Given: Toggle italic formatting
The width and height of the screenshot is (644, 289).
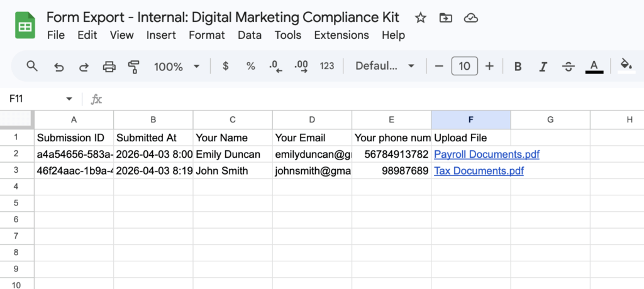Looking at the screenshot, I should (x=543, y=67).
